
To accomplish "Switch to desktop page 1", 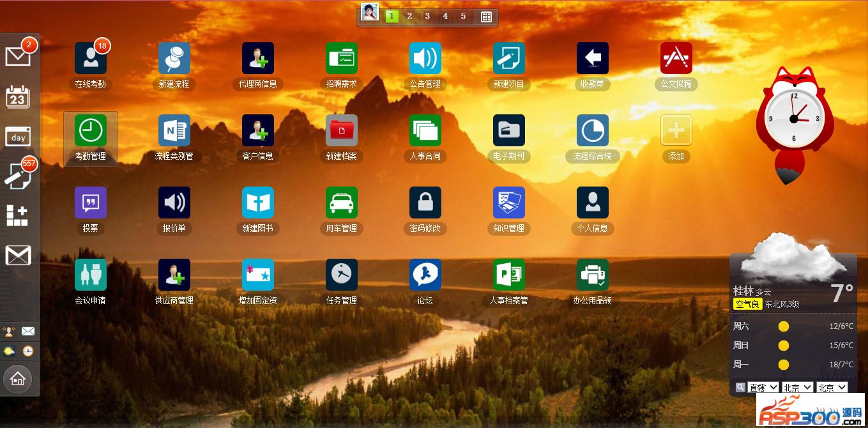I will point(392,17).
